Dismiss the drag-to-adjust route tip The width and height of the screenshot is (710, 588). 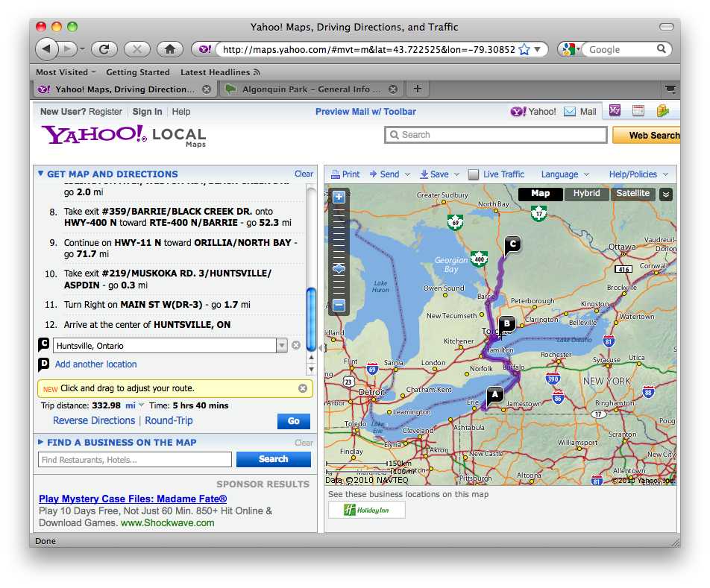pos(303,388)
